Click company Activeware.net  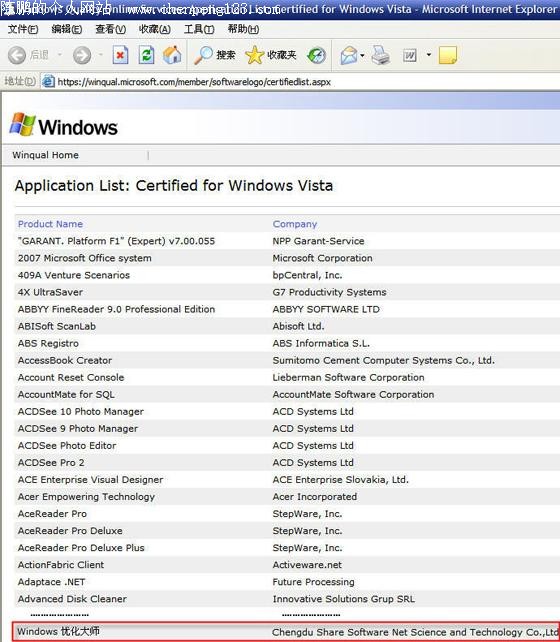click(307, 565)
